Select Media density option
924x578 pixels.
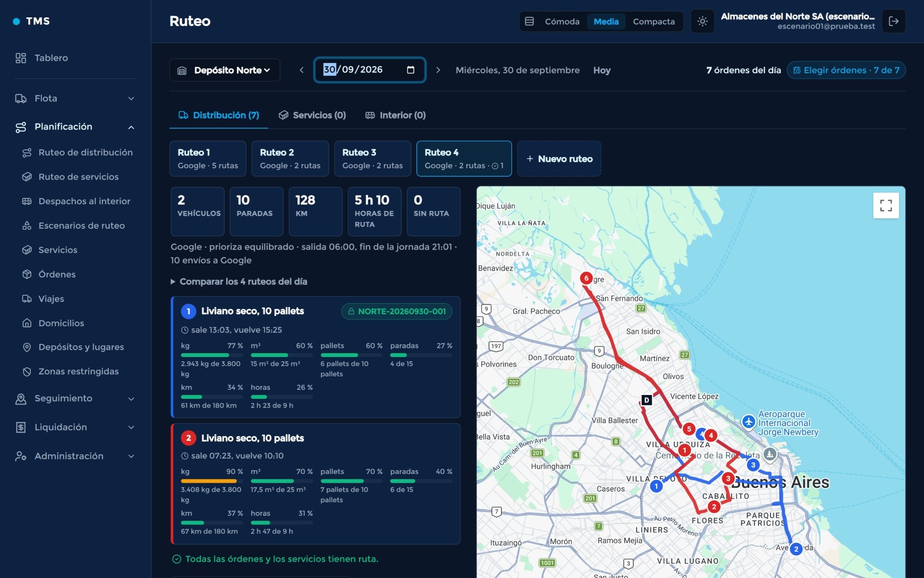point(606,21)
